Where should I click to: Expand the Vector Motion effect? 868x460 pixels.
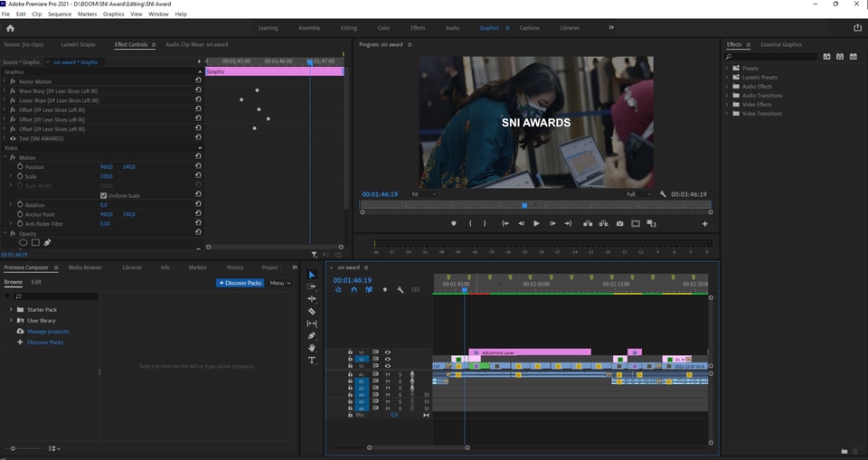5,81
